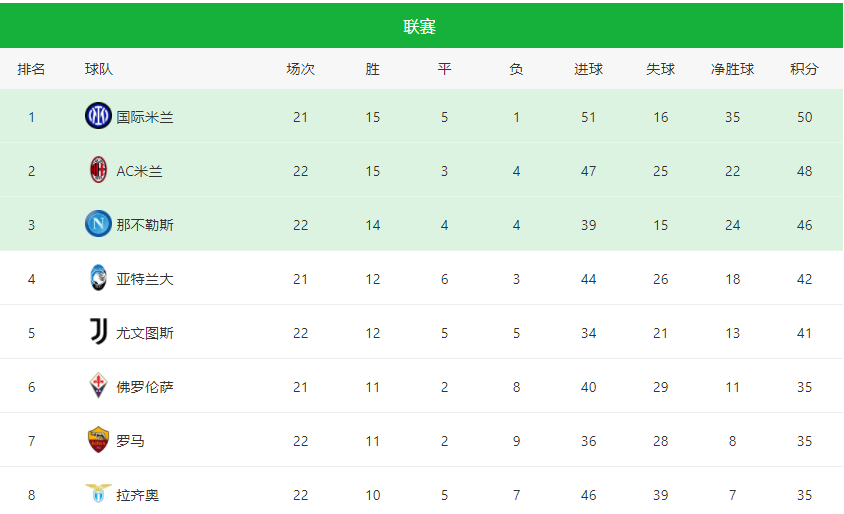The height and width of the screenshot is (514, 844).
Task: Open the 尤文图斯 team link
Action: click(x=145, y=333)
